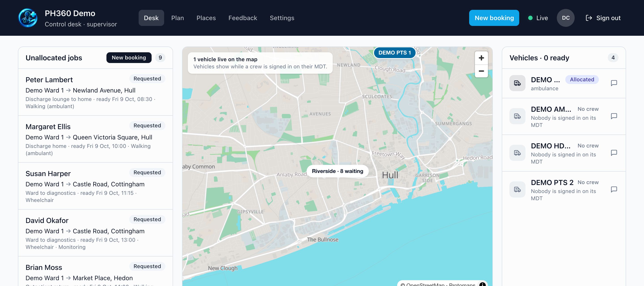Click No crew label for DEMO HD
Screen dimensions: 644x286
(x=588, y=146)
